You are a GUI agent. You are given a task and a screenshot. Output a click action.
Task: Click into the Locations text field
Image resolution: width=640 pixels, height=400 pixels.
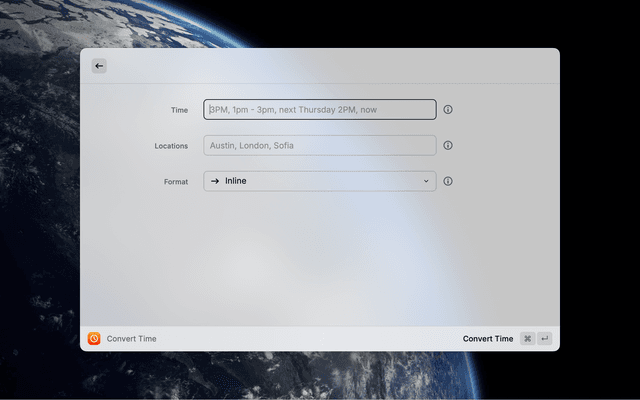tap(320, 145)
